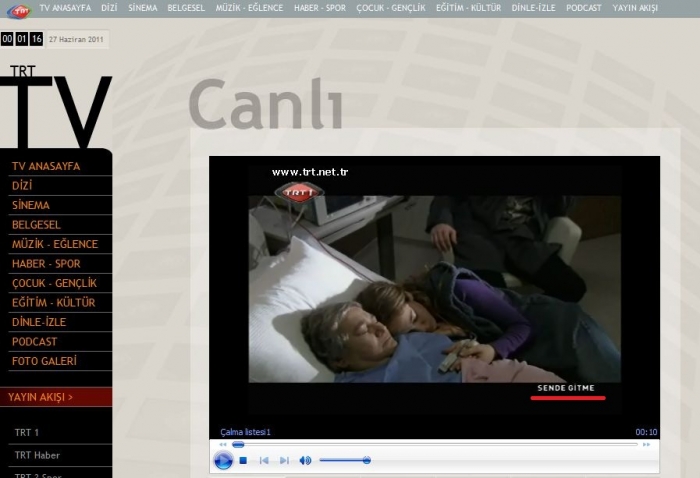Click the rewind arrows on seek bar

[224, 444]
